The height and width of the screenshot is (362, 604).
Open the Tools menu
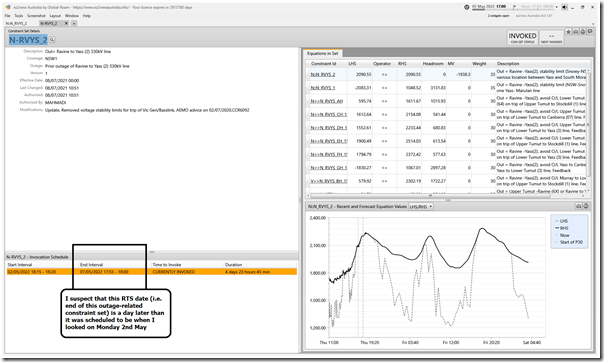click(19, 16)
